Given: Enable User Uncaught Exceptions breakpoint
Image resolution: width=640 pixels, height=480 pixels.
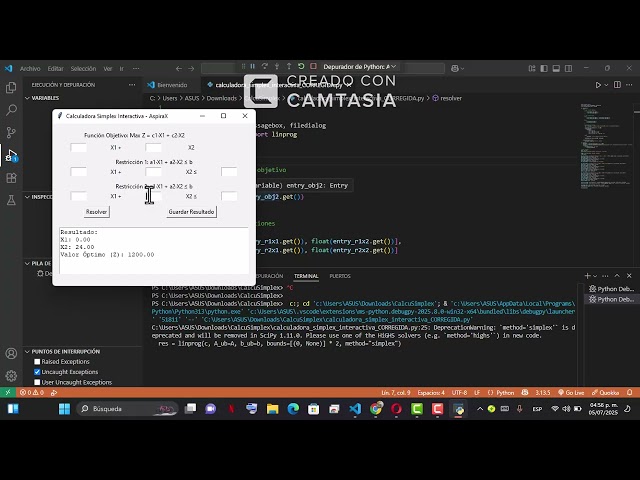Looking at the screenshot, I should pos(37,382).
